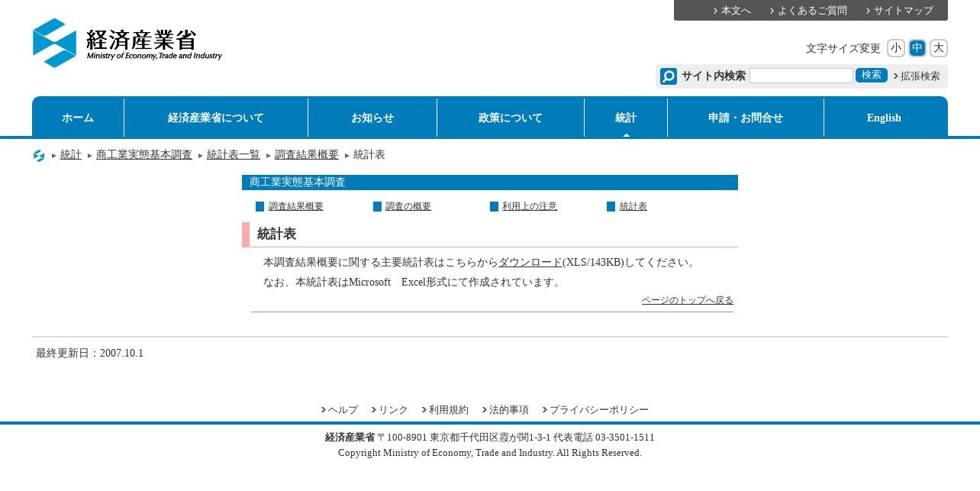Screen dimensions: 980x491
Task: Open 調査結果概要 sub-menu link
Action: click(296, 206)
